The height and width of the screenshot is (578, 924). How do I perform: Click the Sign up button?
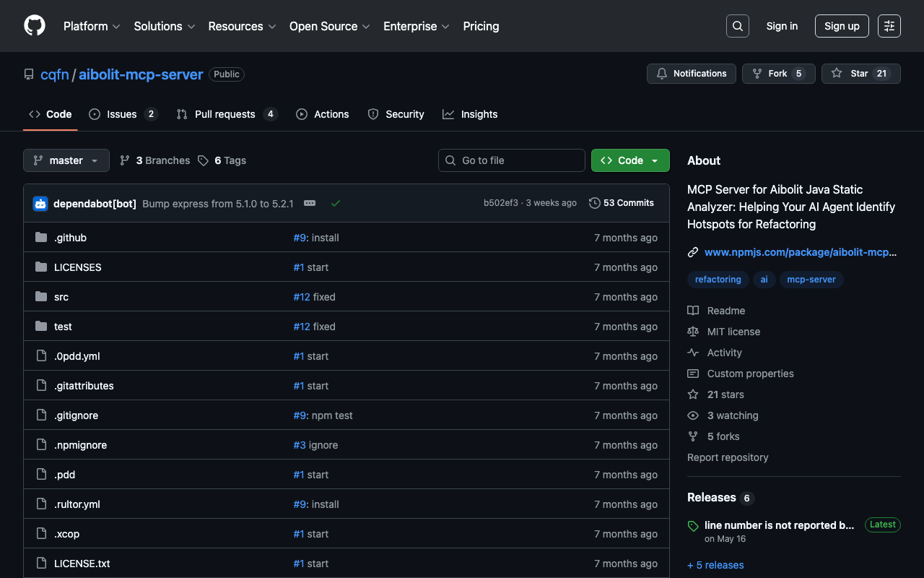tap(842, 26)
